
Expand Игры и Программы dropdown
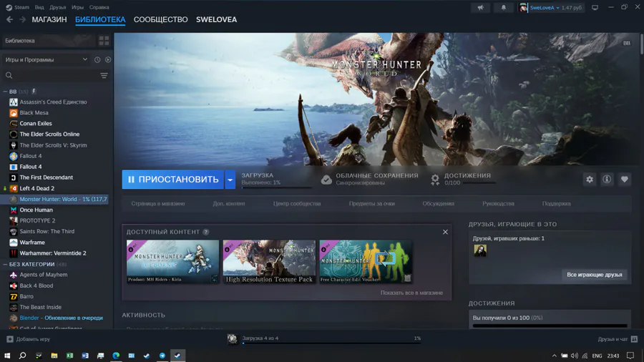coord(46,59)
